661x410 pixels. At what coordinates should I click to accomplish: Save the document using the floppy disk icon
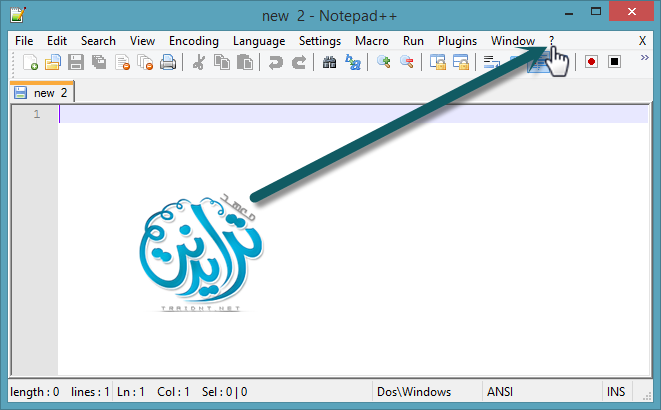pyautogui.click(x=76, y=62)
